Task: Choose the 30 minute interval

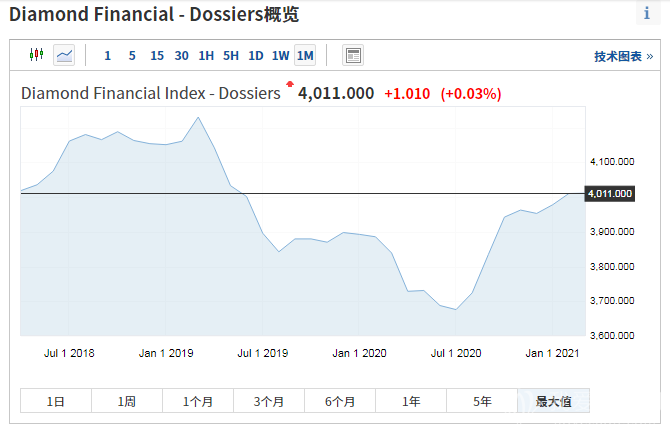Action: [x=181, y=56]
